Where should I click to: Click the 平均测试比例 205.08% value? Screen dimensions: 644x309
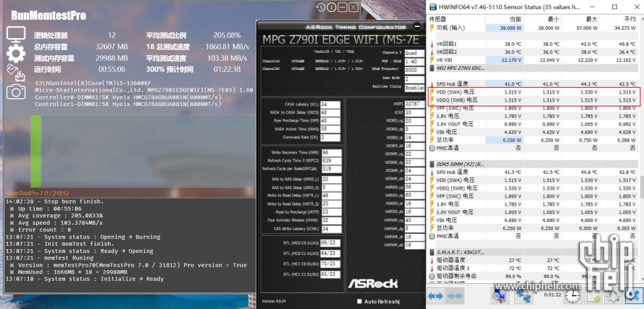point(227,36)
